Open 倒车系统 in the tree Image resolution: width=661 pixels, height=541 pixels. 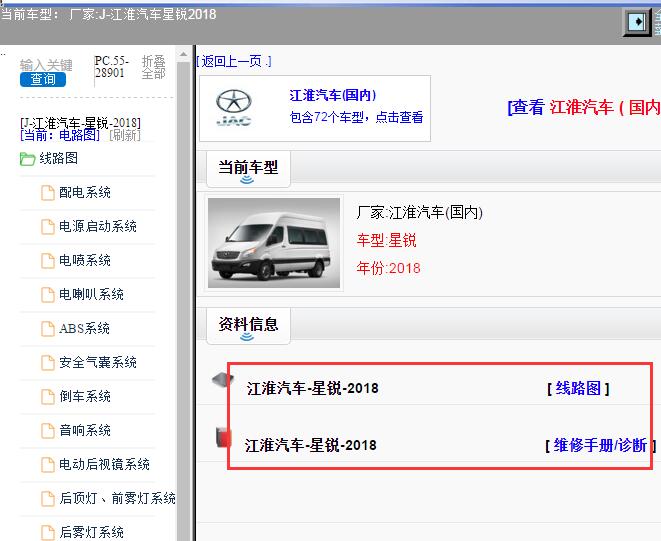(85, 396)
